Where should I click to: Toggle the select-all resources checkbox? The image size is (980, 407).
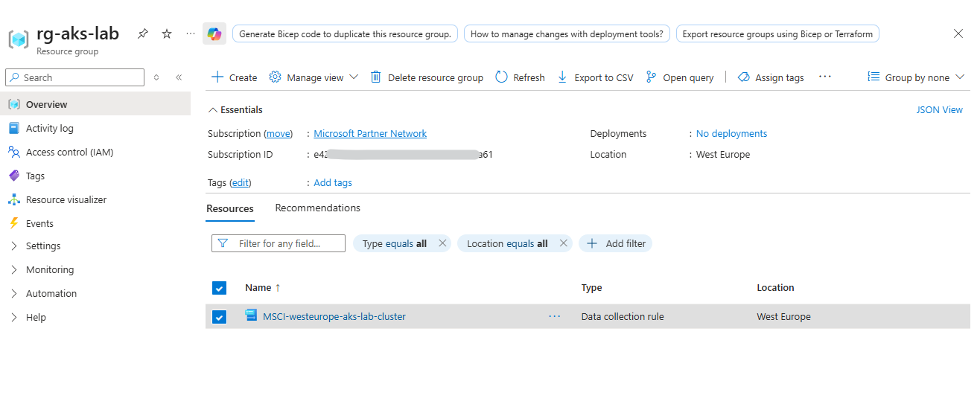coord(219,288)
